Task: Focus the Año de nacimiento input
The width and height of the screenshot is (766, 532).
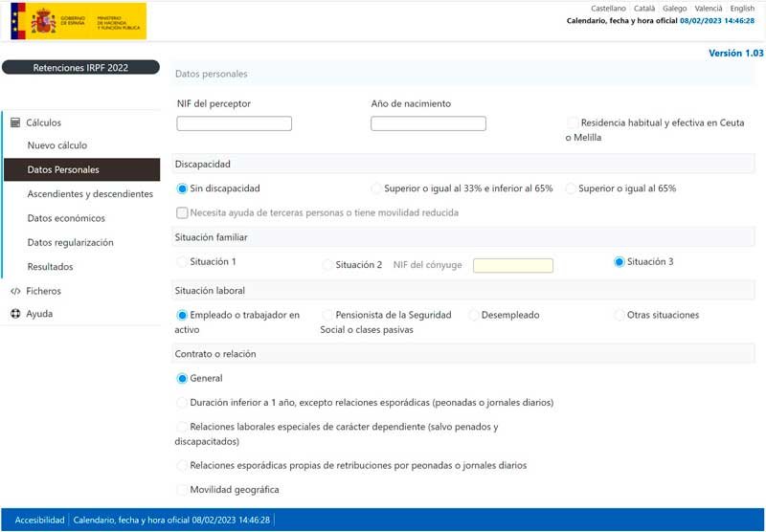Action: (x=428, y=123)
